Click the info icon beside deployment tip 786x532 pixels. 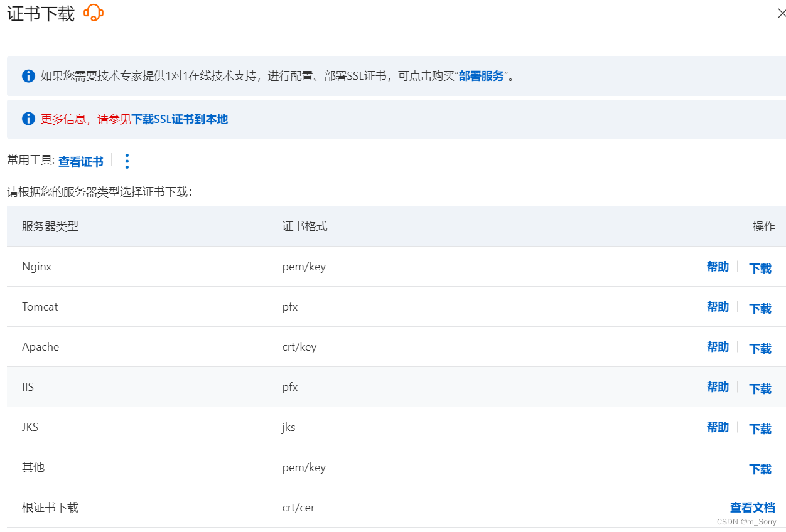28,76
